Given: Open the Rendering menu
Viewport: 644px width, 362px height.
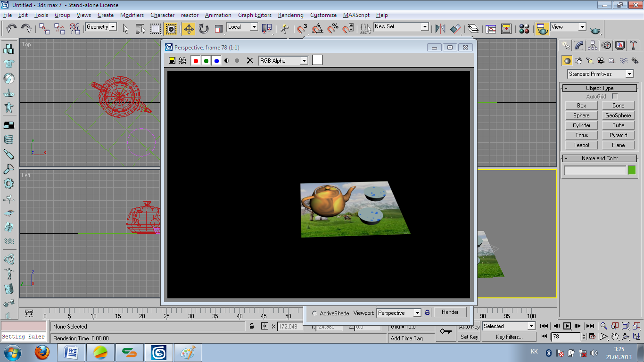Looking at the screenshot, I should click(x=290, y=15).
